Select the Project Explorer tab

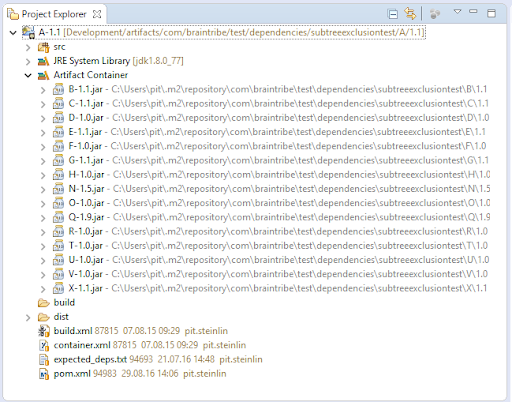coord(54,14)
